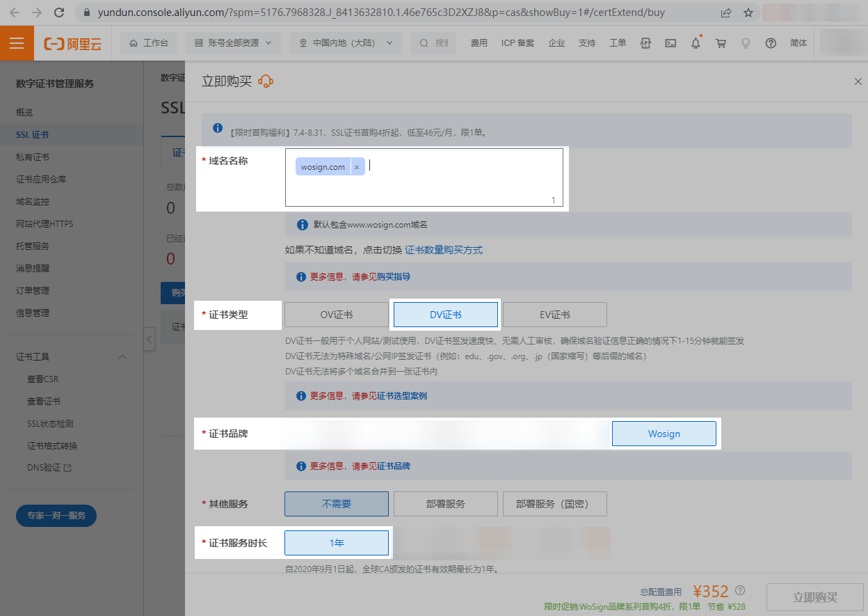Click the lightbulb suggestion icon
This screenshot has width=868, height=616.
(746, 42)
